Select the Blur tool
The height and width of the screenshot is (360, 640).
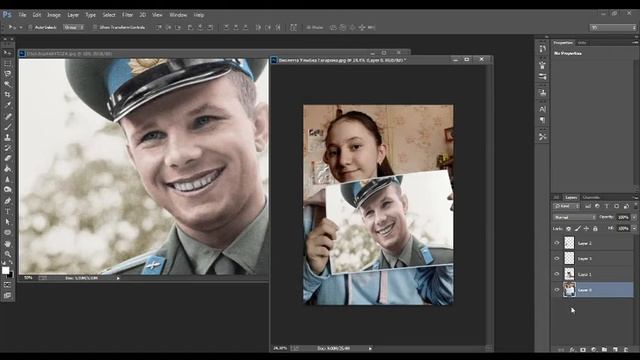7,180
